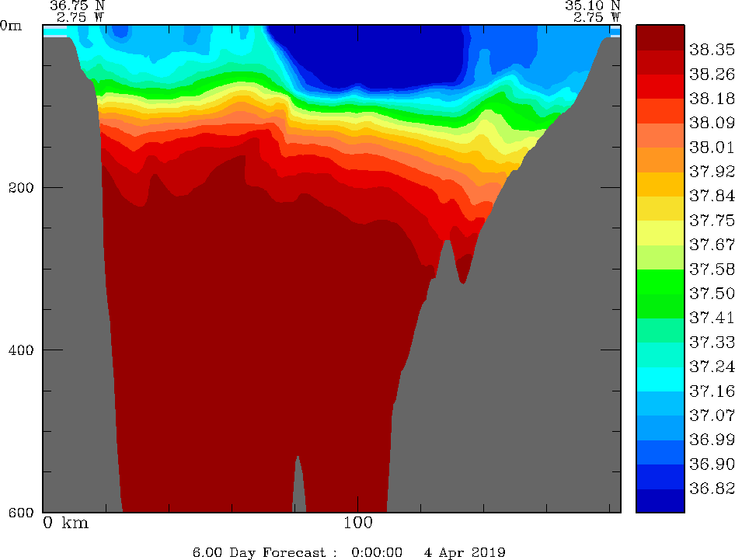Click the 37.41 colorbar label
This screenshot has height=560, width=735.
pos(712,318)
